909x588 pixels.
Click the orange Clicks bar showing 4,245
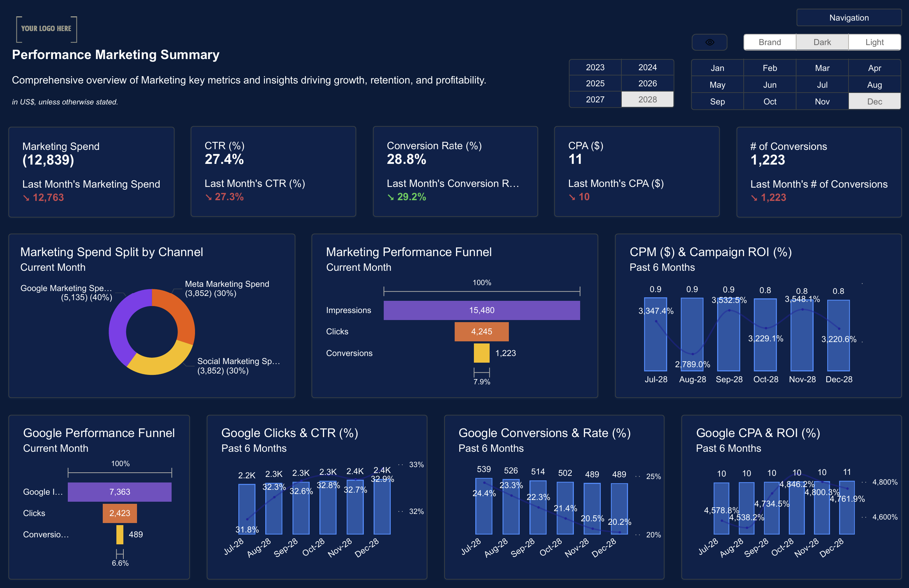click(x=481, y=332)
